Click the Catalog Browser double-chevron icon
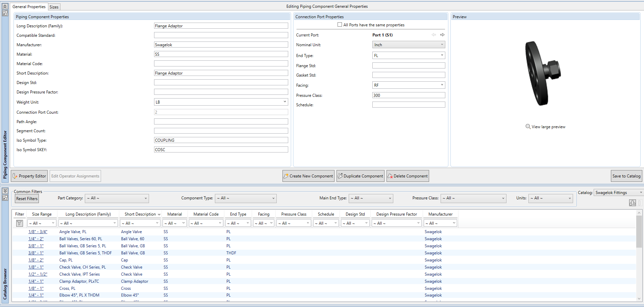This screenshot has width=644, height=307. [5, 191]
